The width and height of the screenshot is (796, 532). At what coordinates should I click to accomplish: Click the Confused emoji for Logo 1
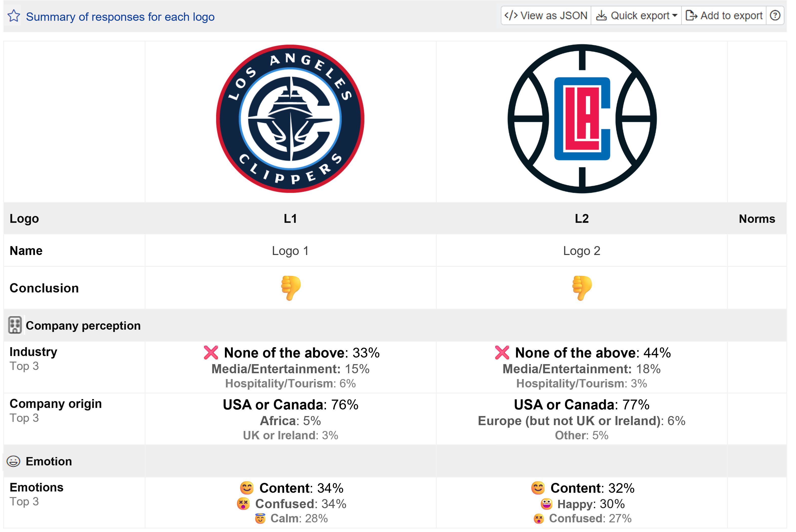tap(243, 504)
